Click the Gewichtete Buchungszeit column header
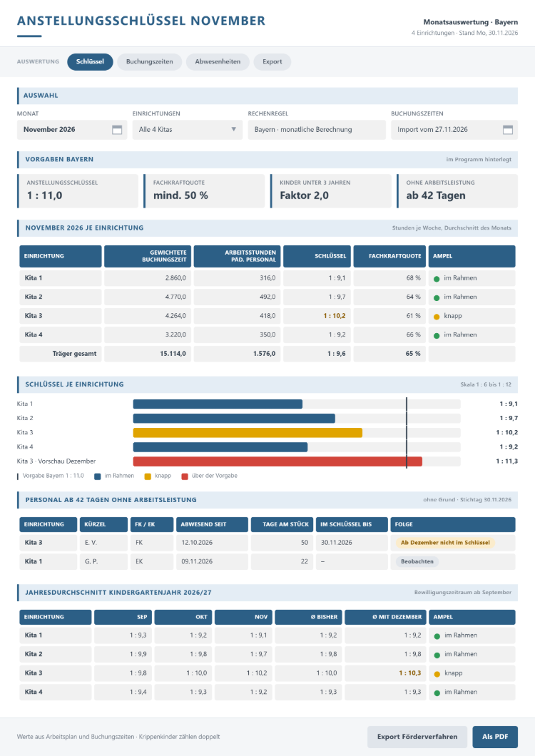 click(x=148, y=256)
